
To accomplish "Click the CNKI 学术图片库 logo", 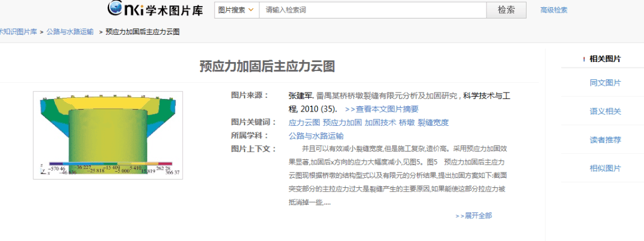I will point(155,8).
